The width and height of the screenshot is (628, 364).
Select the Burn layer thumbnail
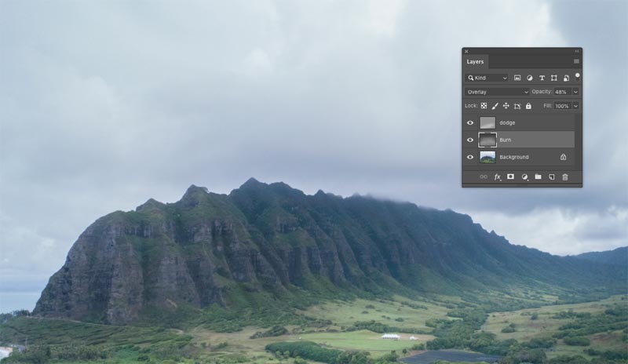tap(487, 140)
